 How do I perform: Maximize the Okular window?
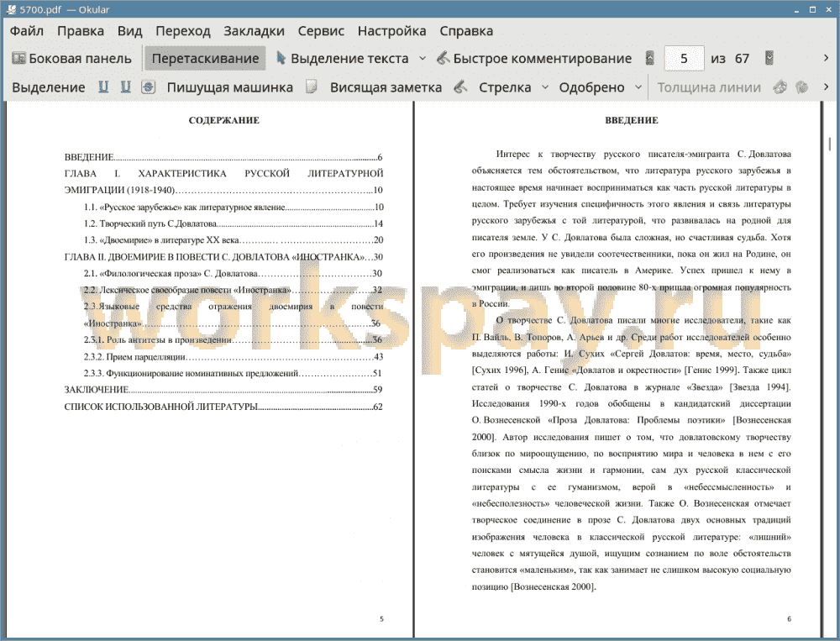coord(812,9)
